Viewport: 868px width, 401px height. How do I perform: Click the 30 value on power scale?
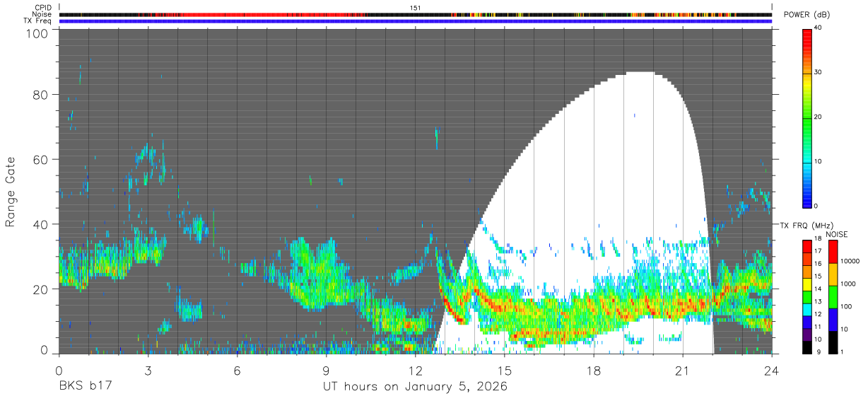click(x=819, y=72)
